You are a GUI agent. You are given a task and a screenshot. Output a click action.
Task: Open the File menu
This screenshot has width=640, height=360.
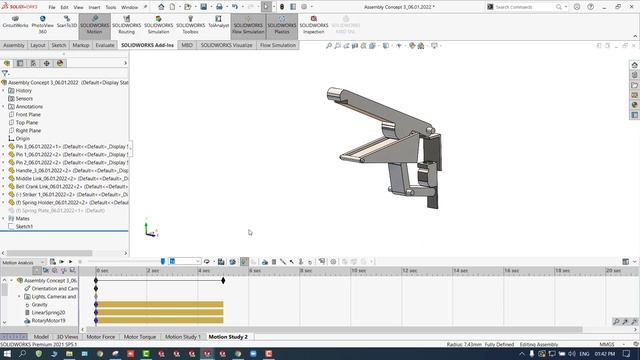(x=52, y=7)
